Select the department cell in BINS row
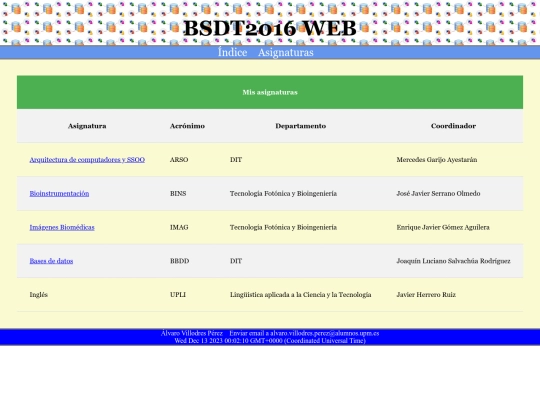 [x=301, y=194]
